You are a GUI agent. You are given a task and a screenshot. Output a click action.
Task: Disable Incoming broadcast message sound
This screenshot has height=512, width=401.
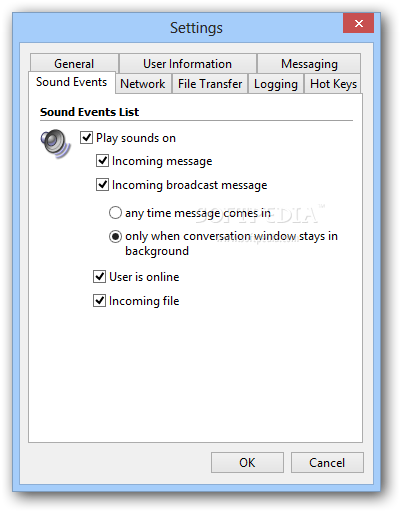pyautogui.click(x=102, y=185)
